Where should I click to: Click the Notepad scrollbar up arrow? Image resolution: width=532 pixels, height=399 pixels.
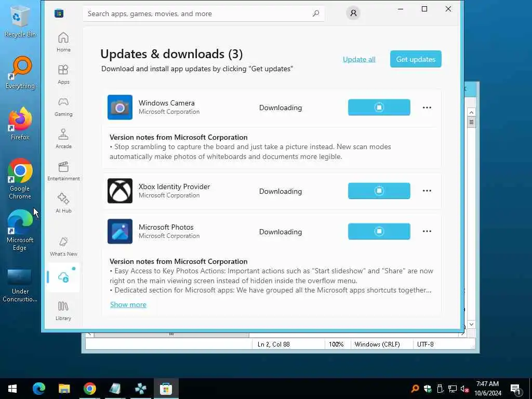471,112
